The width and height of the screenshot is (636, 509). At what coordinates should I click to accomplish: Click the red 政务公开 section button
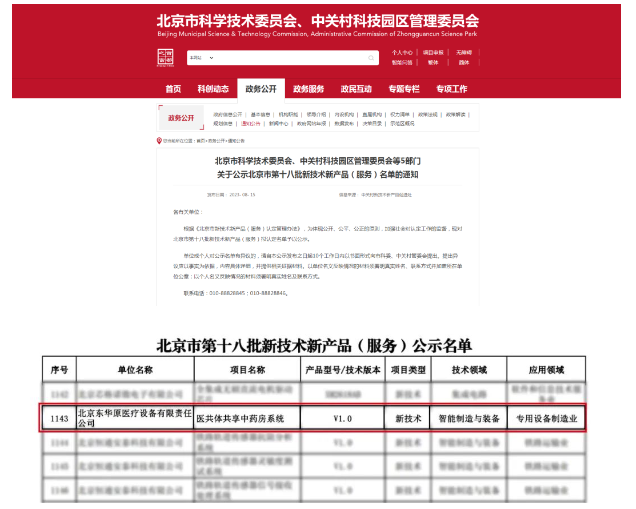click(181, 118)
